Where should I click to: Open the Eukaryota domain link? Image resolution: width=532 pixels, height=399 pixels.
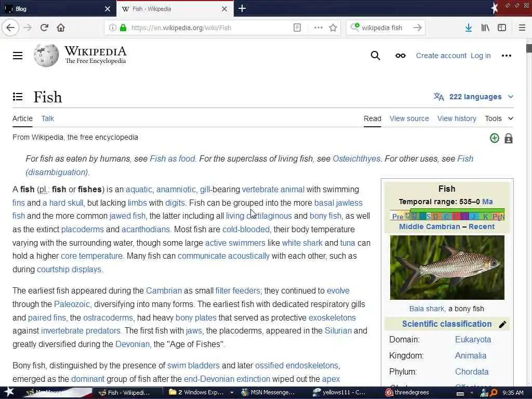tap(473, 340)
